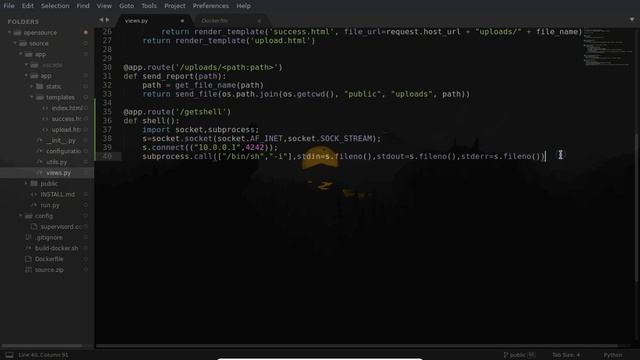This screenshot has width=640, height=360.
Task: Click 'def send_report(path):' code line
Action: coord(175,76)
